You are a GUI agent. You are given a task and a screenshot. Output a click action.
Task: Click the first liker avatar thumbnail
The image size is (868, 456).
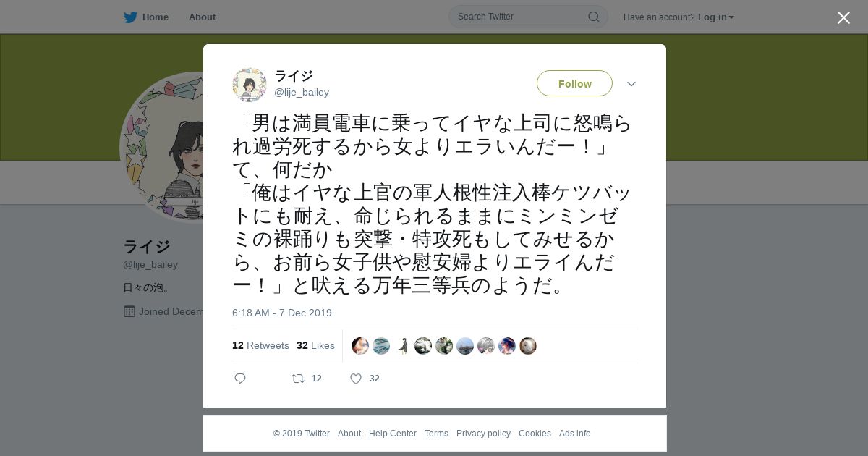pyautogui.click(x=360, y=346)
